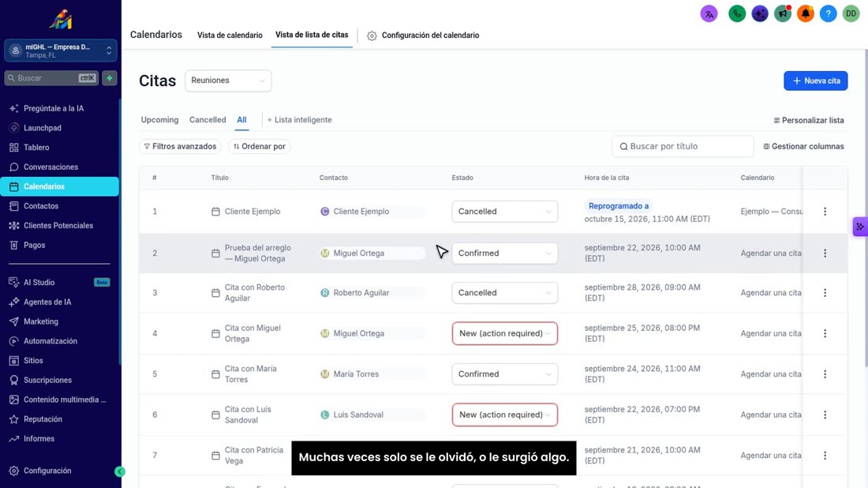Open row options for Cliente Ejemplo appointment
868x488 pixels.
click(x=825, y=212)
